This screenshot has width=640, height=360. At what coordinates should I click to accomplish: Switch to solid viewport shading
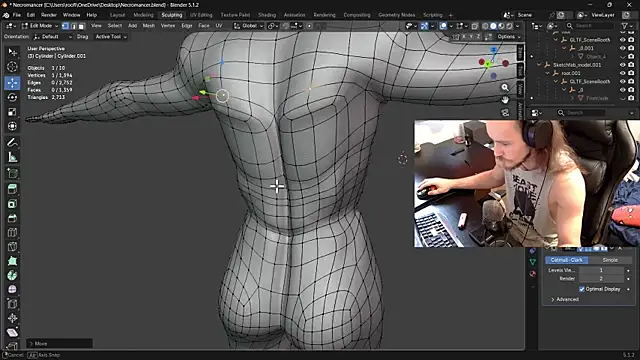[493, 26]
